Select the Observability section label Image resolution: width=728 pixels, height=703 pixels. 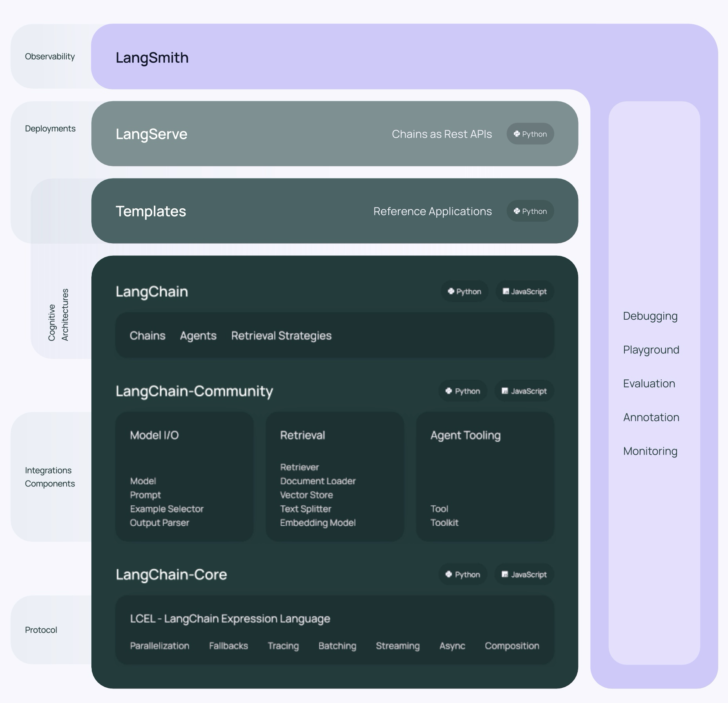pyautogui.click(x=50, y=56)
